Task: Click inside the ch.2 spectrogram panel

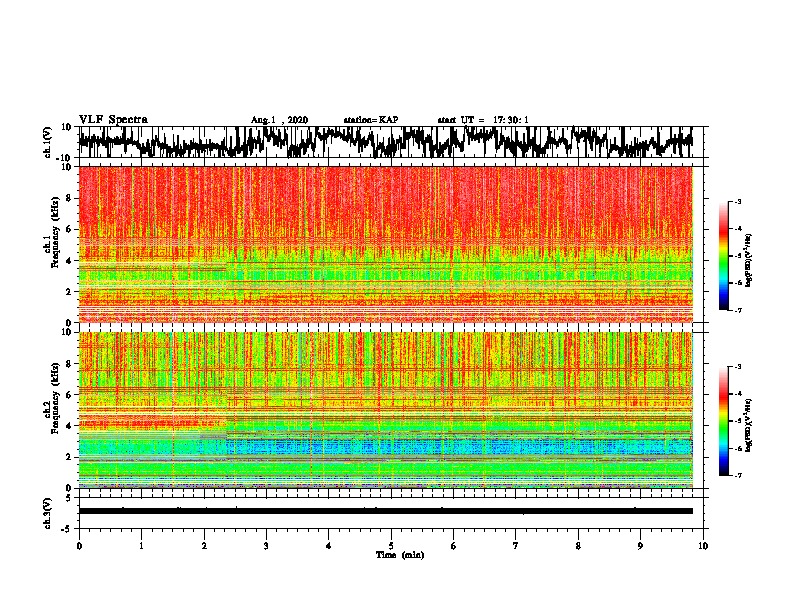Action: coord(386,410)
